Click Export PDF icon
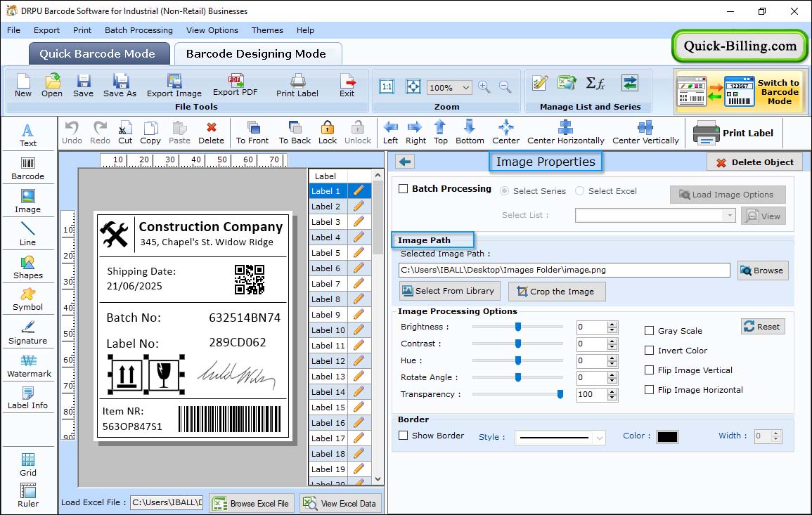 tap(235, 86)
